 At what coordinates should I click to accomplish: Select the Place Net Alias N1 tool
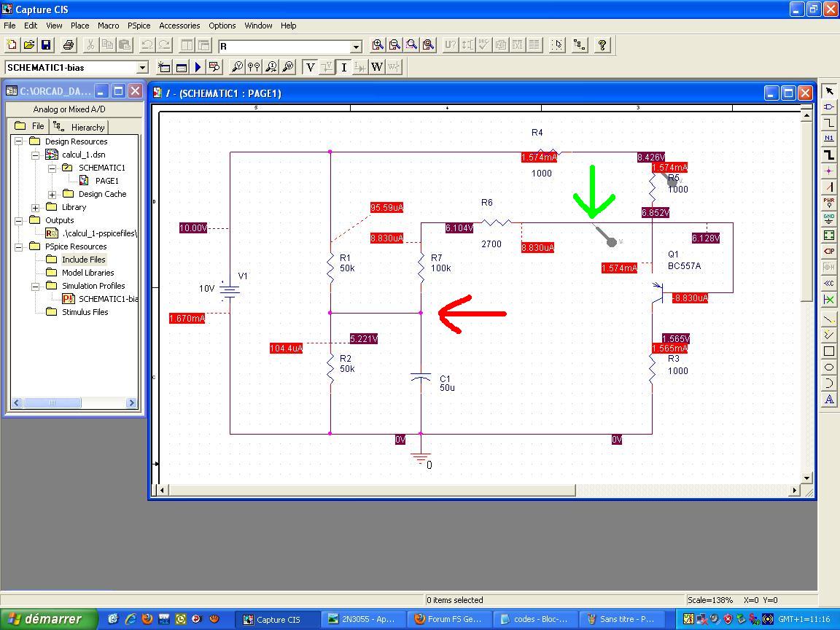tap(829, 139)
